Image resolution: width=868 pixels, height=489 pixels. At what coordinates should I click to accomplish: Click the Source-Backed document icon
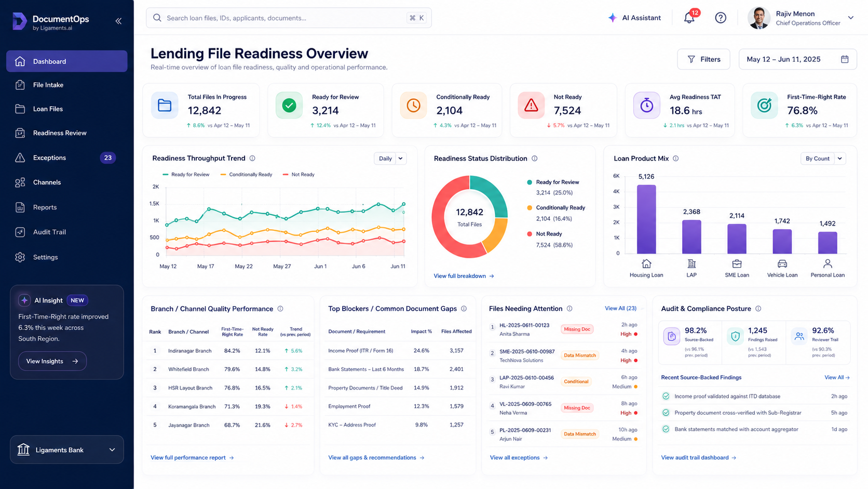pos(672,337)
